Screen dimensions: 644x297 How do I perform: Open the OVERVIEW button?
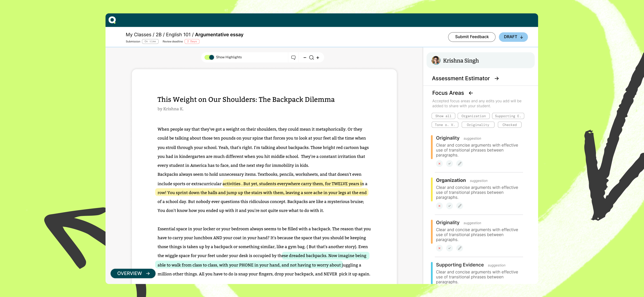(133, 273)
